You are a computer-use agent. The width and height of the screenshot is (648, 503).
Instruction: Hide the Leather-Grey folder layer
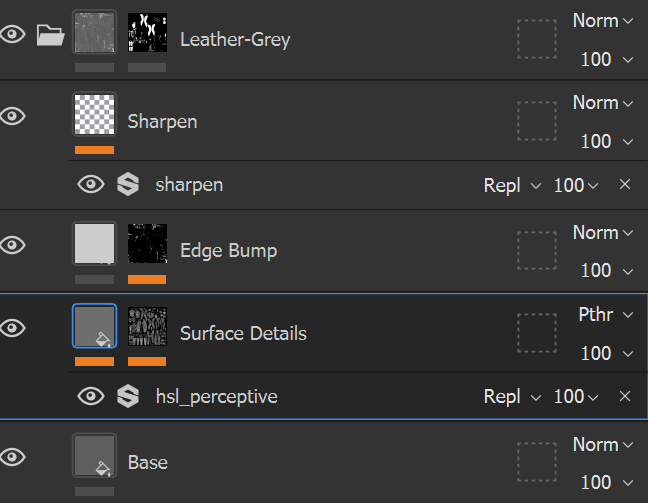(x=13, y=35)
